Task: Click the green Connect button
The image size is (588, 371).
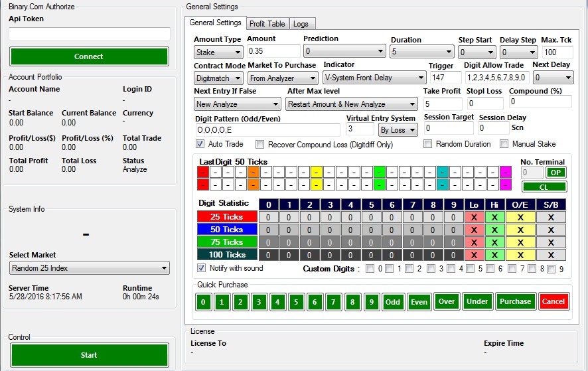Action: point(89,56)
